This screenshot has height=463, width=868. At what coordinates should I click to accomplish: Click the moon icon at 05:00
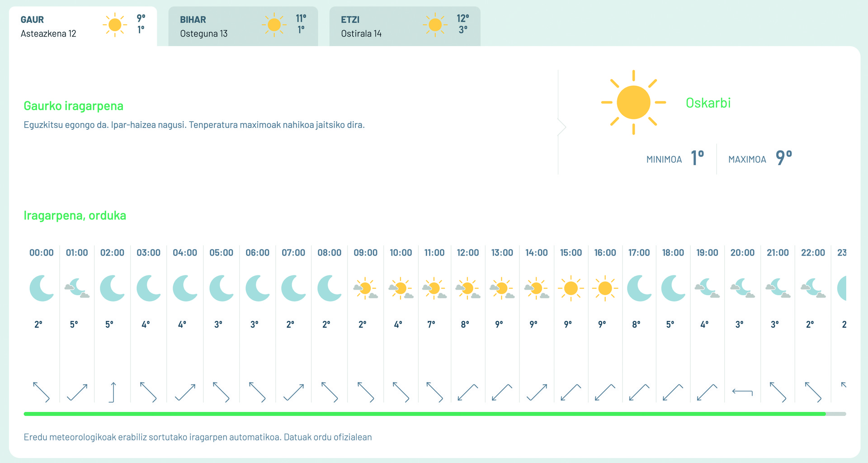[x=222, y=288]
